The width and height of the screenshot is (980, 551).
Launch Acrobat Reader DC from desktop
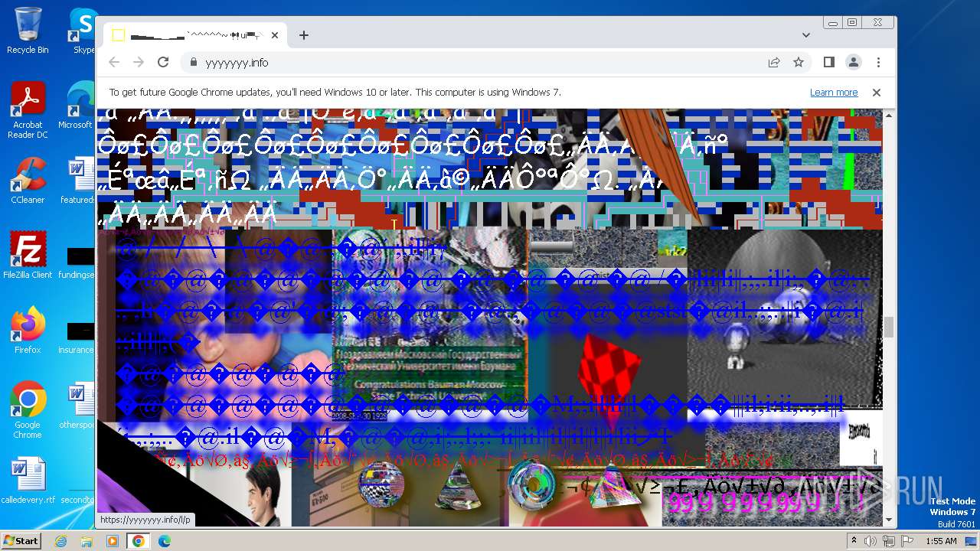(x=28, y=110)
